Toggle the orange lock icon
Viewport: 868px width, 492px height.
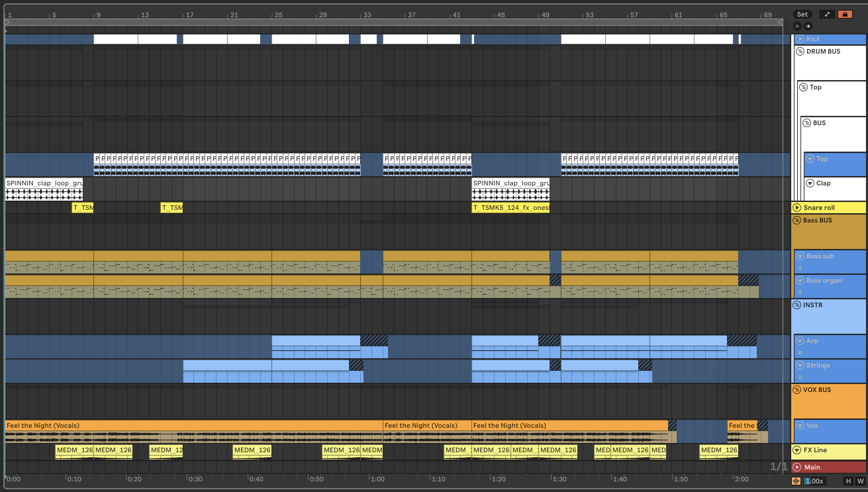845,14
